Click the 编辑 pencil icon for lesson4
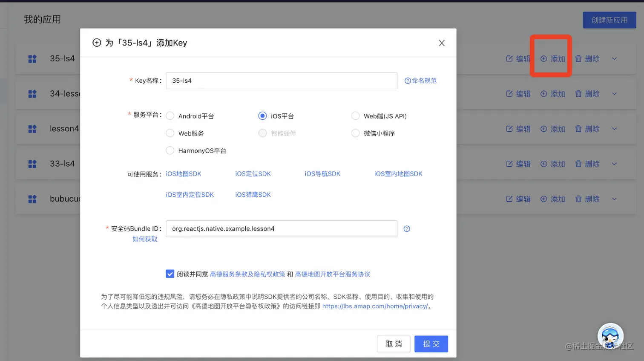Viewport: 644px width, 361px height. (x=509, y=129)
